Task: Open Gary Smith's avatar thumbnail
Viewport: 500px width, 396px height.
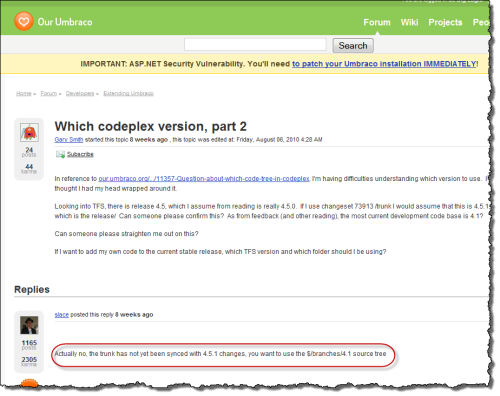Action: point(29,132)
